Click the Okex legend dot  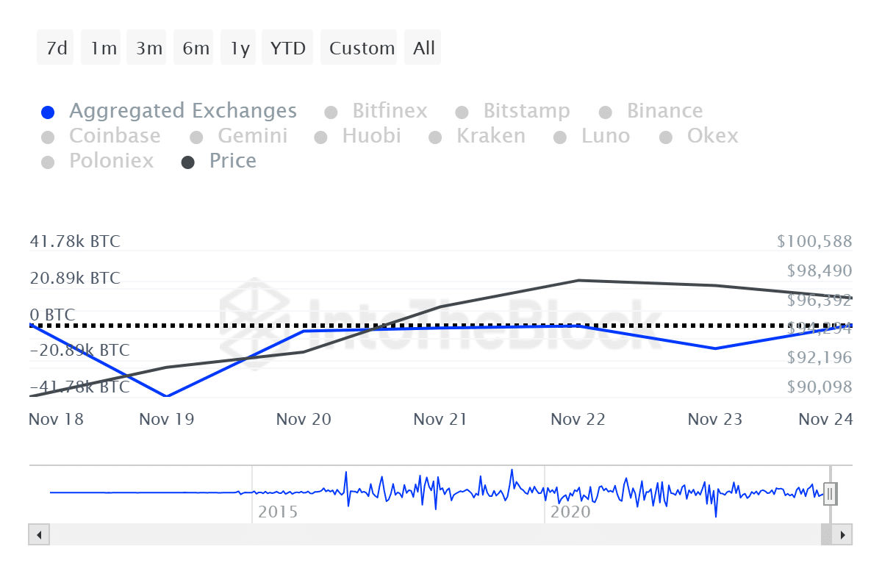tap(666, 136)
